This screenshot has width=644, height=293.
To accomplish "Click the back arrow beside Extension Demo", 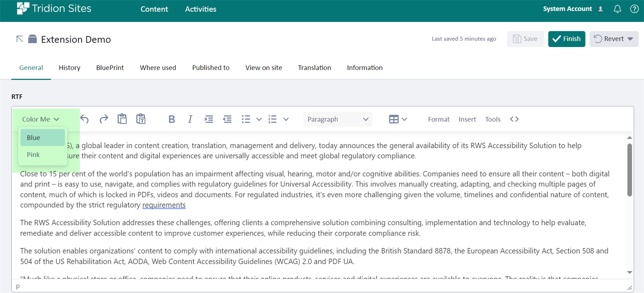I will click(20, 39).
